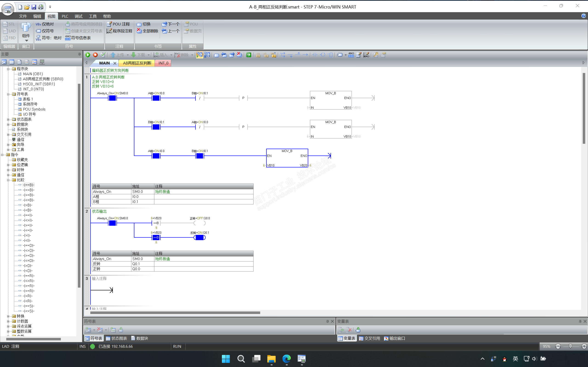Open the PLC menu
This screenshot has width=588, height=367.
[65, 16]
